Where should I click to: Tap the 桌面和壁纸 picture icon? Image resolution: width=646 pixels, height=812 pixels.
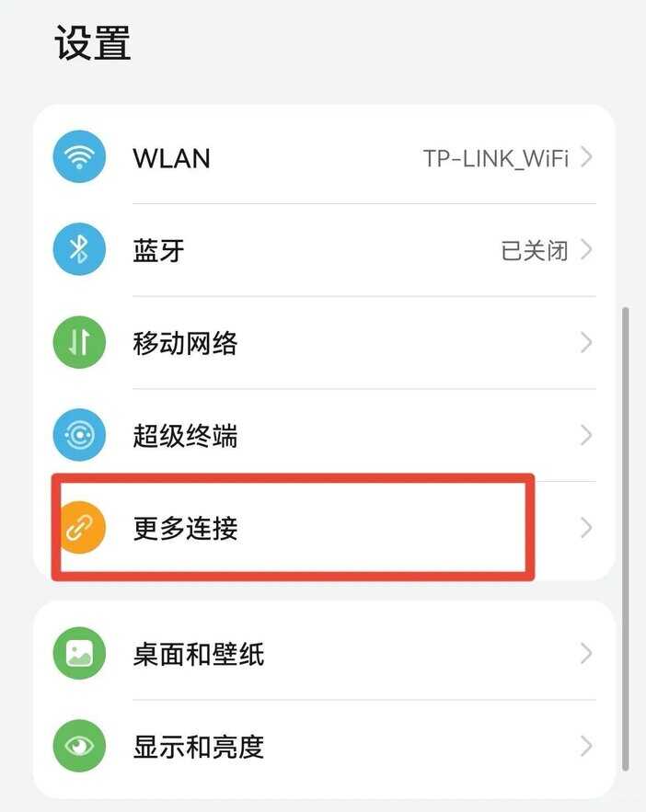click(79, 653)
